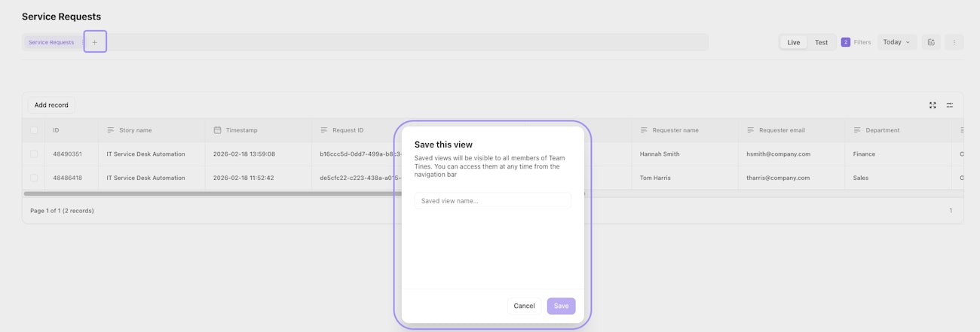Expand the table to fullscreen
980x332 pixels.
(x=933, y=105)
